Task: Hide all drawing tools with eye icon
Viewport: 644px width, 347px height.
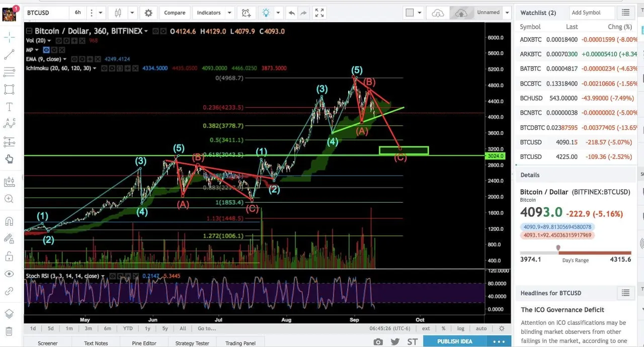Action: pos(9,274)
